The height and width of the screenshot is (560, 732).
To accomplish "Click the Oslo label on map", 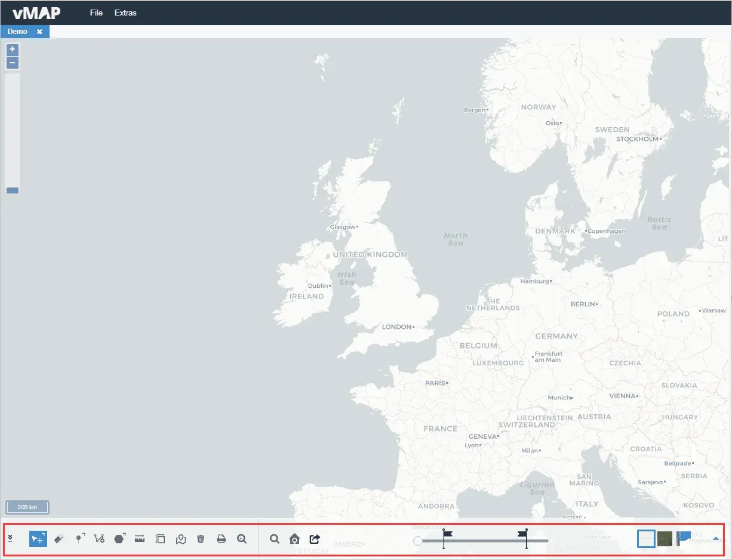I will coord(552,123).
